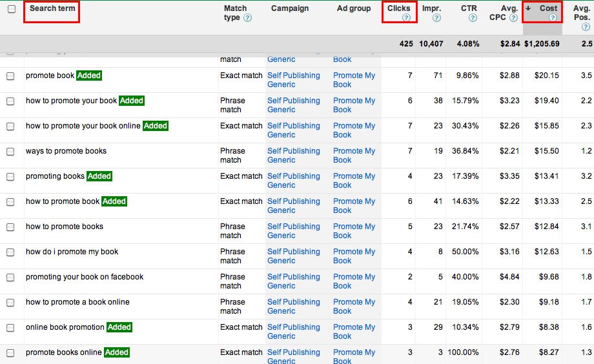Sort by Clicks column header

pyautogui.click(x=398, y=8)
